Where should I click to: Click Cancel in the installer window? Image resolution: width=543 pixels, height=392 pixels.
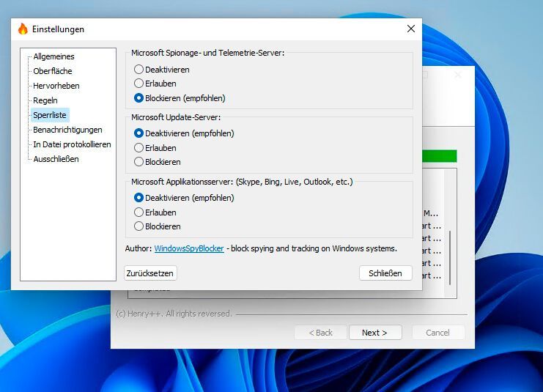click(438, 333)
